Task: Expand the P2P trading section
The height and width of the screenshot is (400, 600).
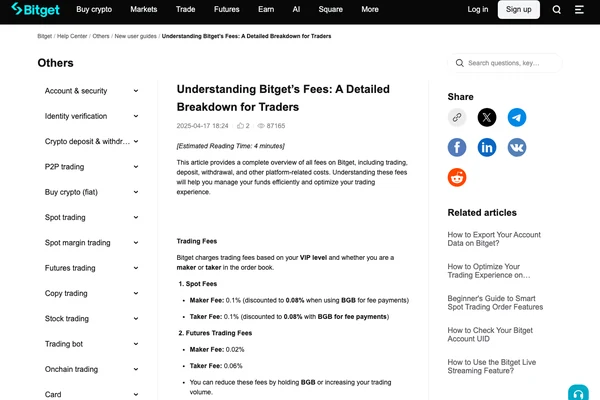Action: point(91,167)
